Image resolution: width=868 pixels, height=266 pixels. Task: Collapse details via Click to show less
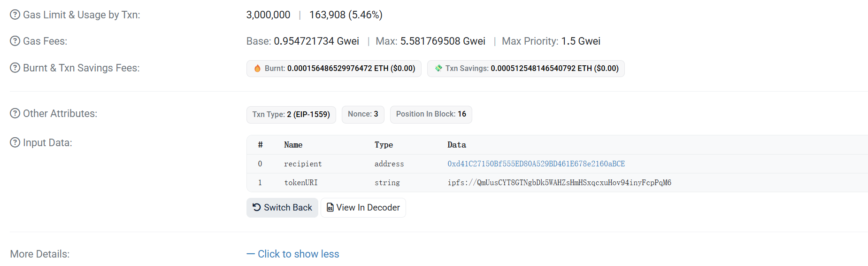pyautogui.click(x=293, y=254)
